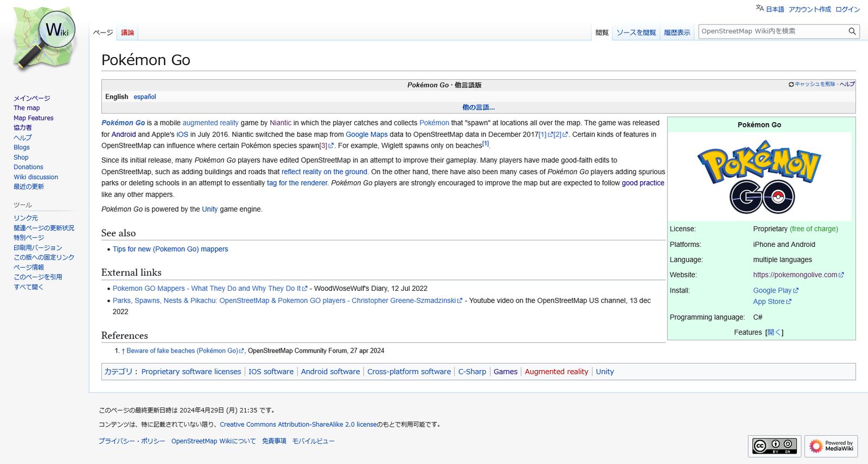The image size is (868, 464).
Task: Click the Pokémon Go logo image
Action: click(x=759, y=177)
